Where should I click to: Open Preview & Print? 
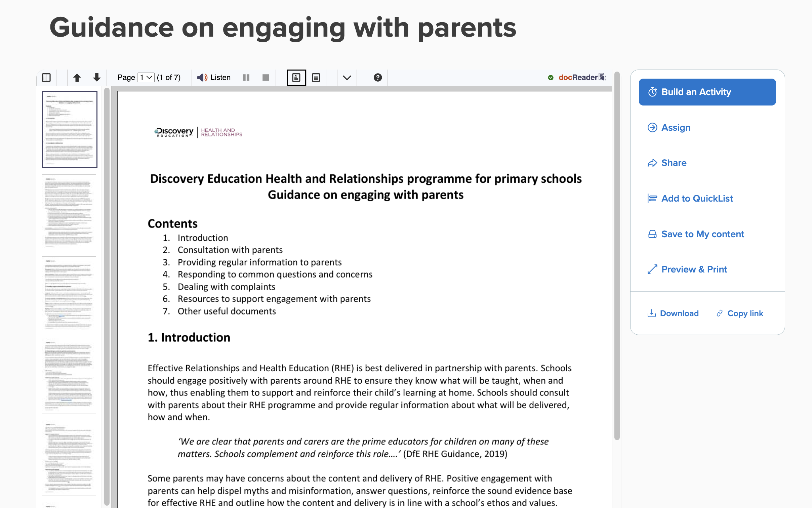click(x=687, y=269)
